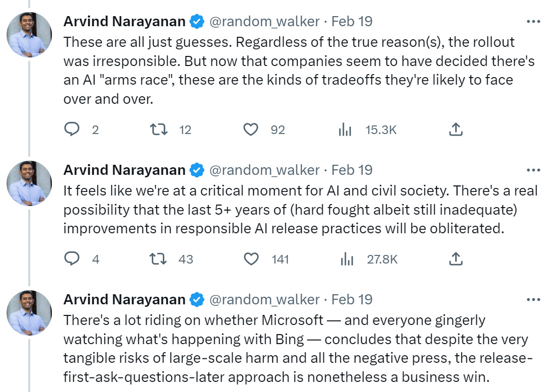This screenshot has height=392, width=554.
Task: Open more options on the Microsoft Bing tweet
Action: (533, 299)
